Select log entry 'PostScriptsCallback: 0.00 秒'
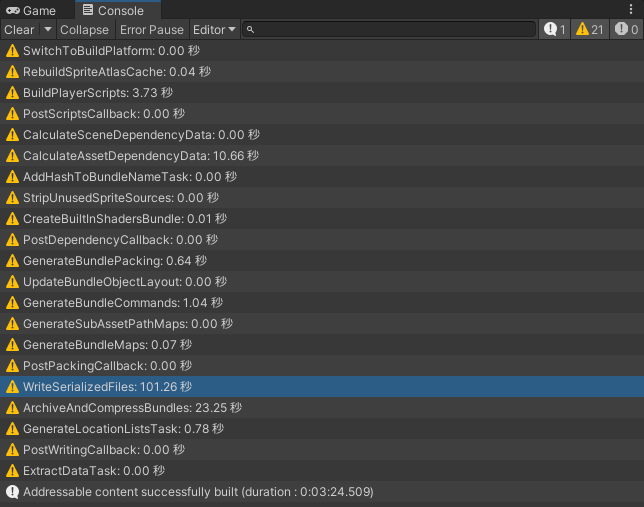The width and height of the screenshot is (644, 507). pyautogui.click(x=322, y=114)
